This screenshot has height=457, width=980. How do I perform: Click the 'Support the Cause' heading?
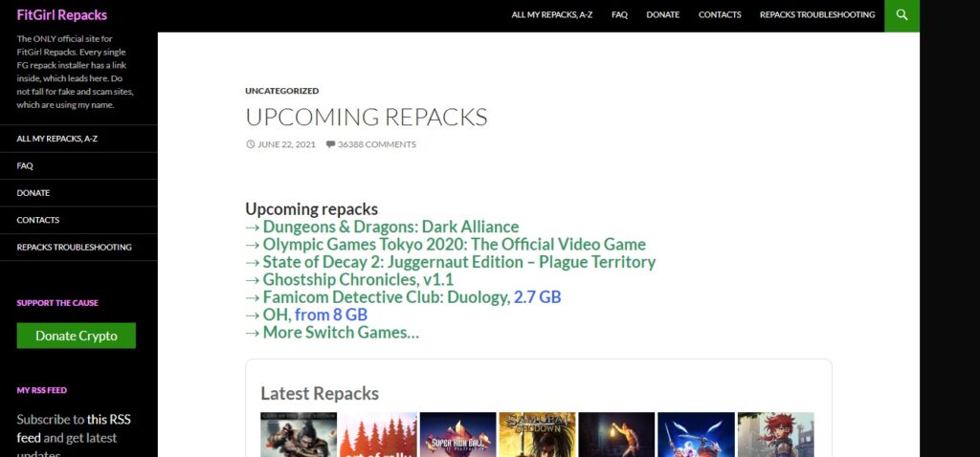pos(57,303)
